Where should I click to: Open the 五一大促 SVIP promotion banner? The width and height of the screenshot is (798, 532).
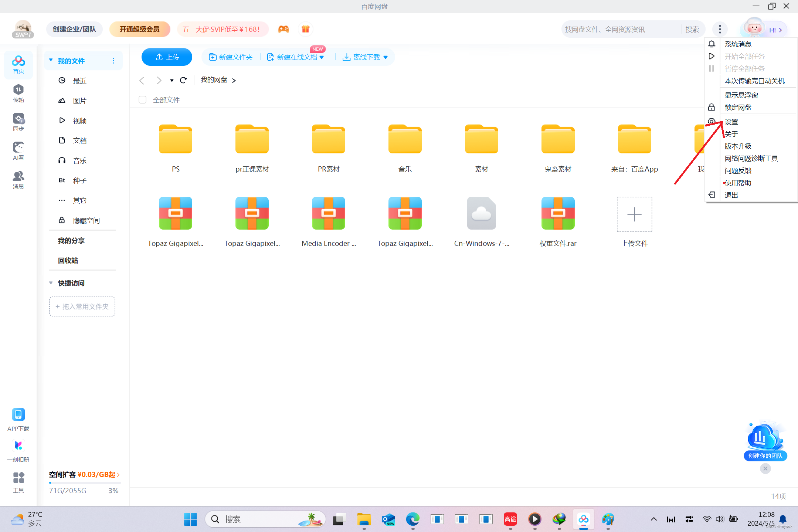(x=223, y=29)
